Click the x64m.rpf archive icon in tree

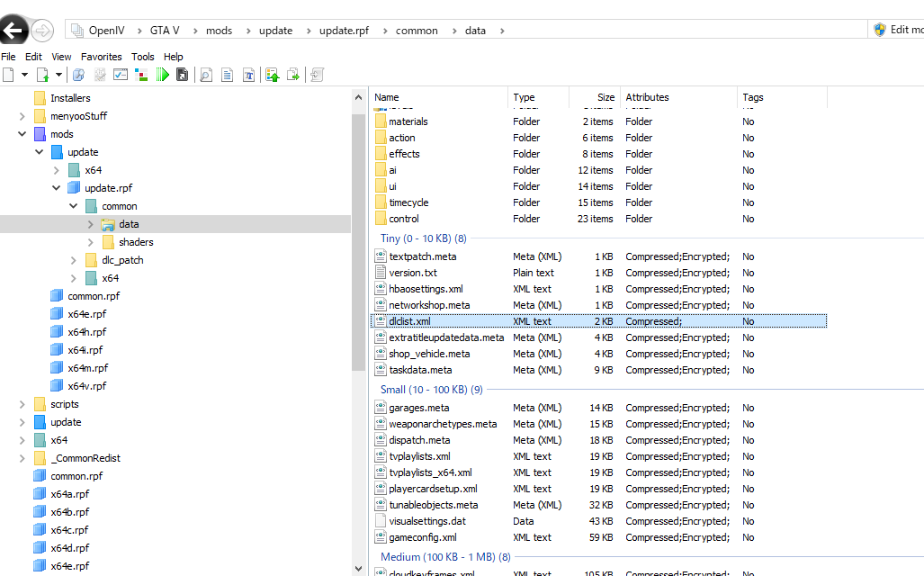pyautogui.click(x=57, y=368)
